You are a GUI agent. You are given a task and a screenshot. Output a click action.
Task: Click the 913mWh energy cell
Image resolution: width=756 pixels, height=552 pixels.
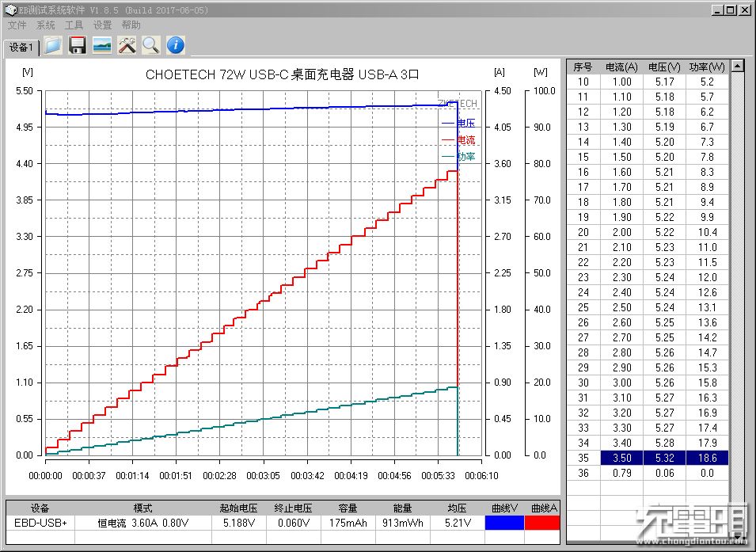point(402,523)
